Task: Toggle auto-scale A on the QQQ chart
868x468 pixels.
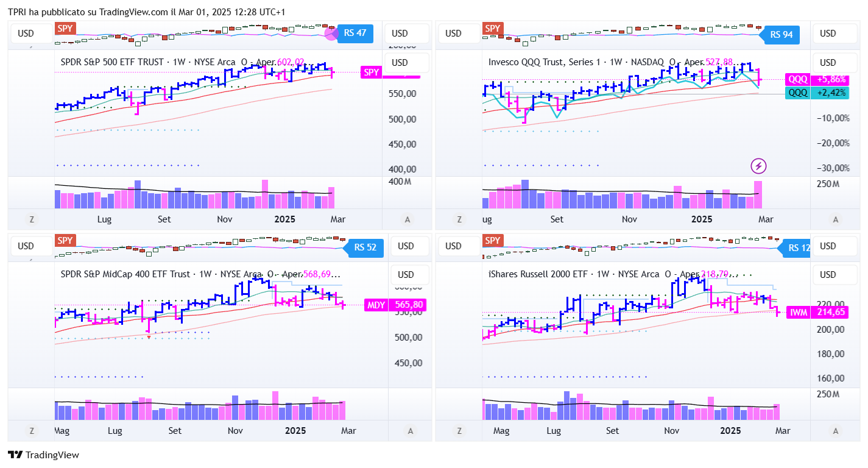Action: pos(835,219)
